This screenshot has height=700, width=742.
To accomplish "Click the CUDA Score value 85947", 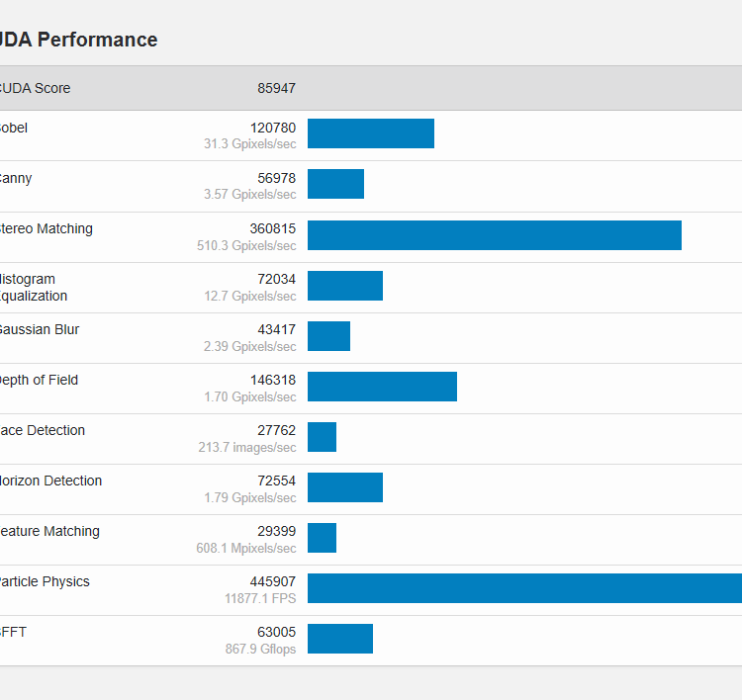I will pyautogui.click(x=276, y=88).
